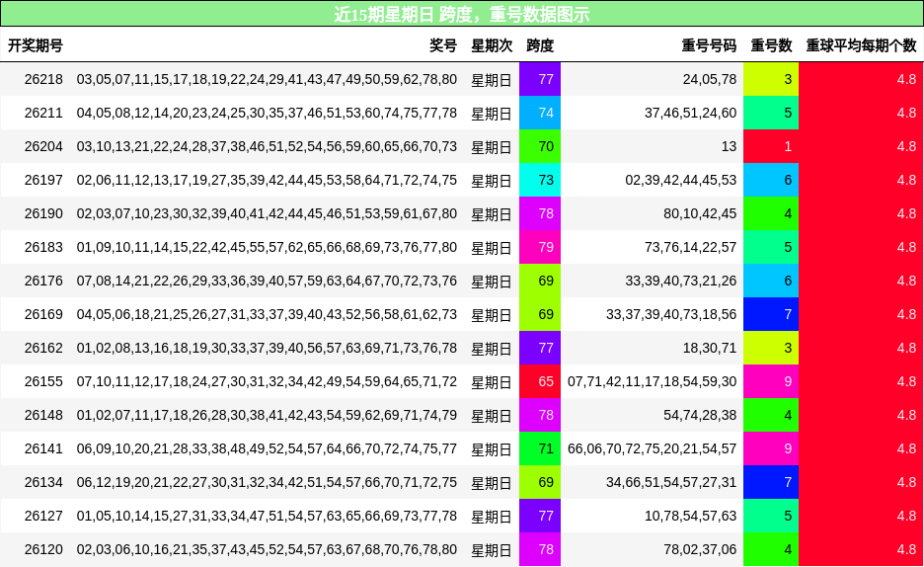Click repeat numbers 02,39,42,44,45,53
Viewport: 924px width, 567px height.
(x=681, y=181)
